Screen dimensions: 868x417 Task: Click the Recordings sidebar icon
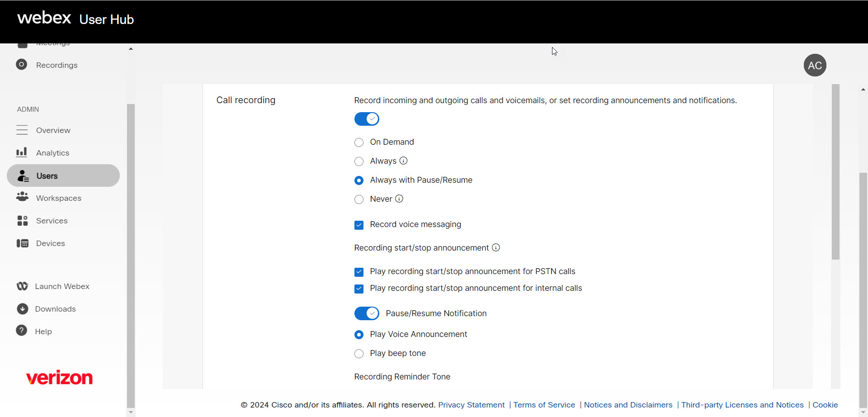pos(21,65)
